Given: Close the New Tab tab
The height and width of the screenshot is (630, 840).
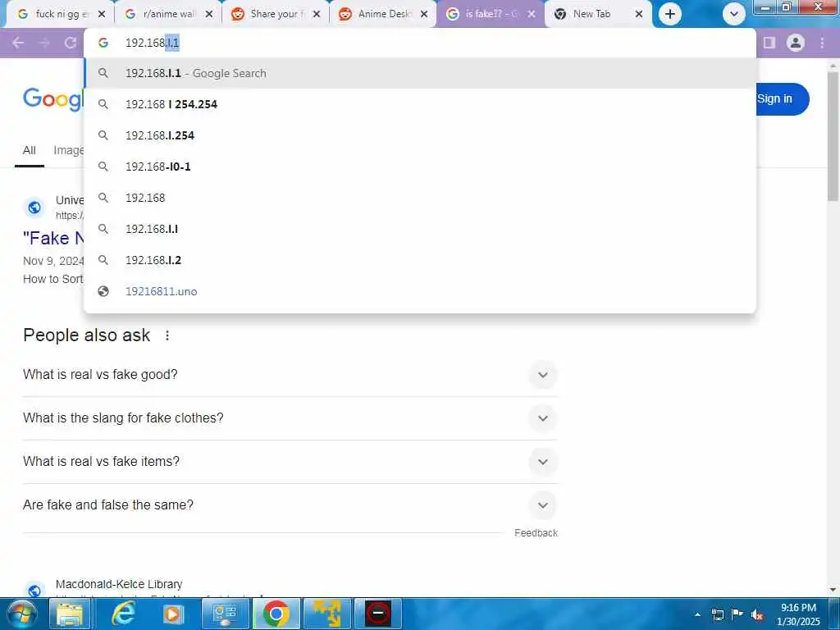Looking at the screenshot, I should pyautogui.click(x=638, y=15).
